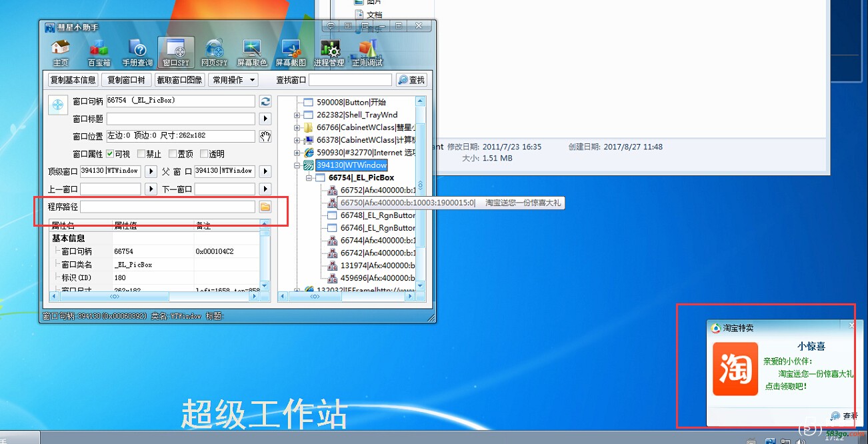Click the 66752 Afx tree node icon
This screenshot has width=868, height=444.
(333, 190)
